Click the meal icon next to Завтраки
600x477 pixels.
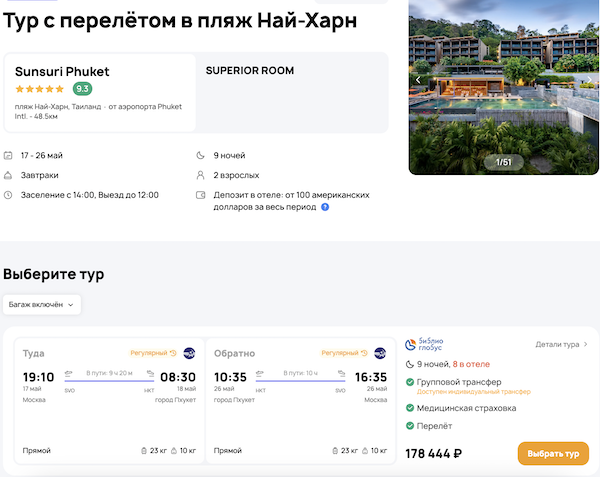(x=8, y=175)
